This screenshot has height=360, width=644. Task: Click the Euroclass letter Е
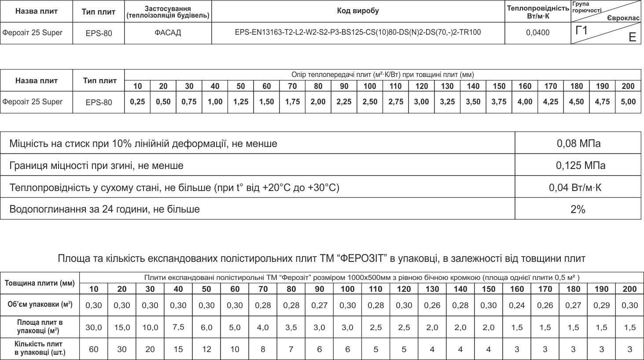click(632, 37)
